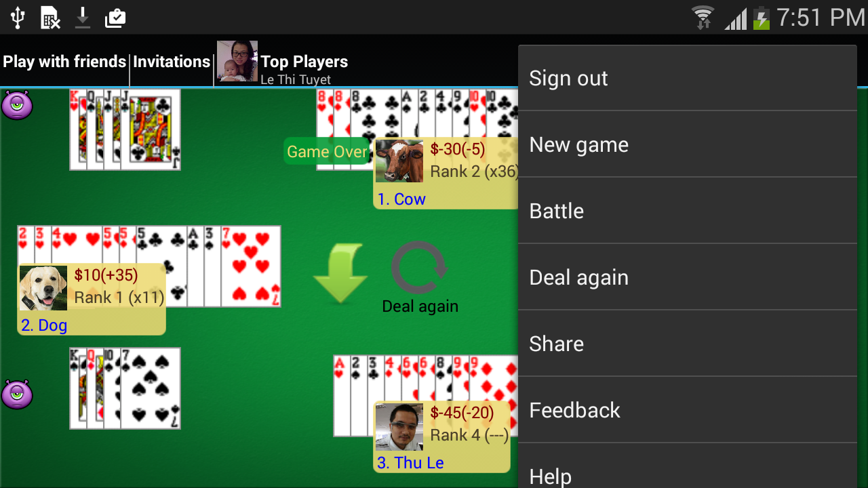Open Top Players with Le Thi Tuyet photo
Image resolution: width=868 pixels, height=488 pixels.
click(x=283, y=62)
